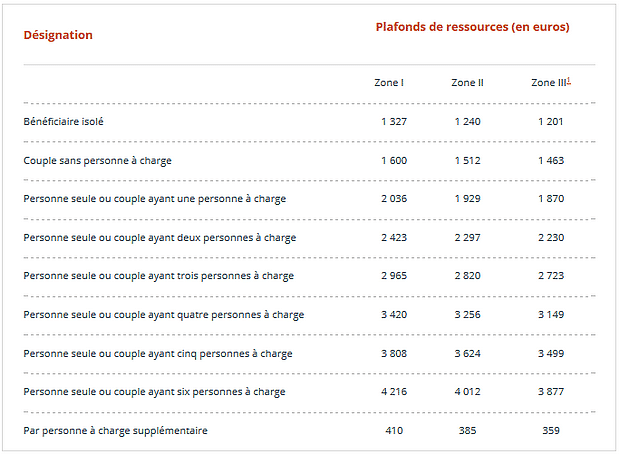Screen dimensions: 620x455
Task: Select the quatre personnes à charge row
Action: pos(309,315)
